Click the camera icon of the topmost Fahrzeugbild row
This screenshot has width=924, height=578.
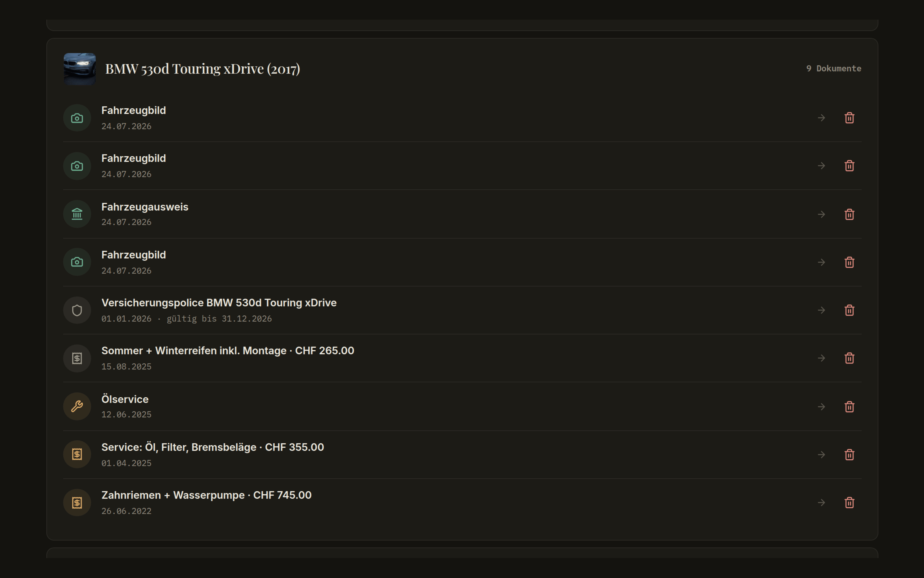pyautogui.click(x=77, y=118)
